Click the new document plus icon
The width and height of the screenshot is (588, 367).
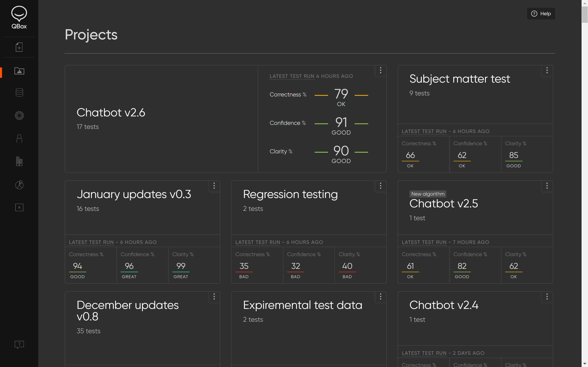(x=19, y=47)
